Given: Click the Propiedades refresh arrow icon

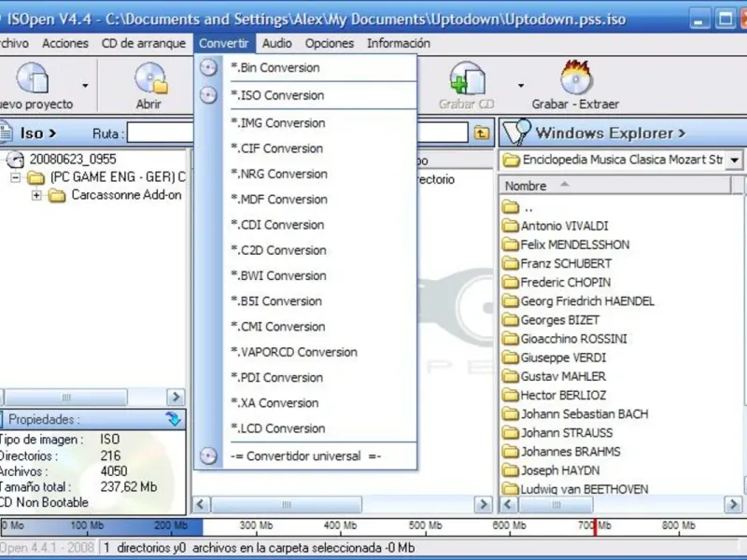Looking at the screenshot, I should point(174,419).
